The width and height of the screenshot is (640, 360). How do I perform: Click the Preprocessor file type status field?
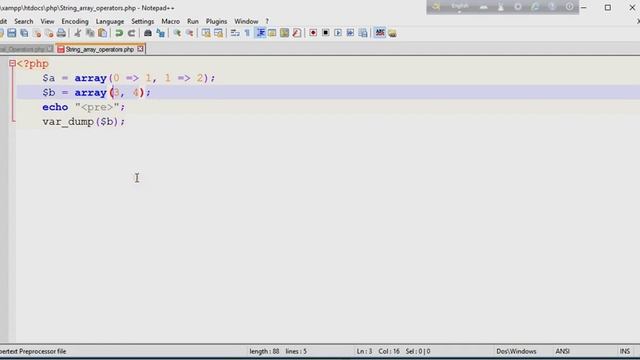[x=33, y=351]
